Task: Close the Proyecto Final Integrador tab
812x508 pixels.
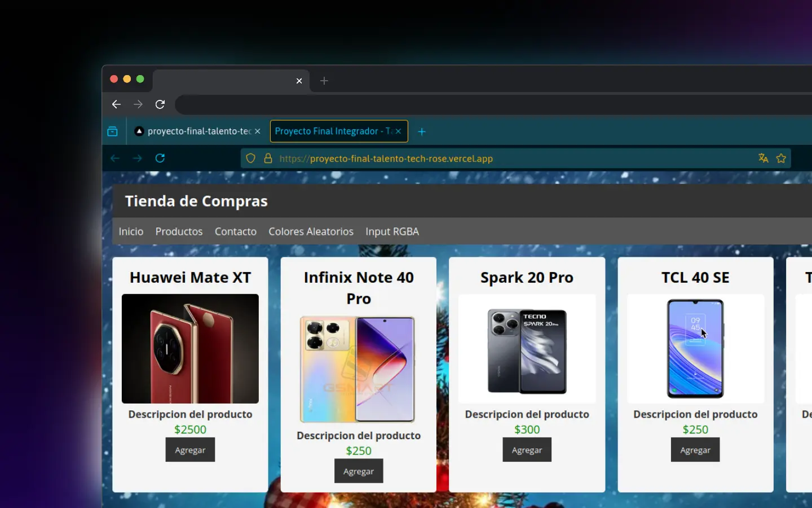Action: click(x=398, y=131)
